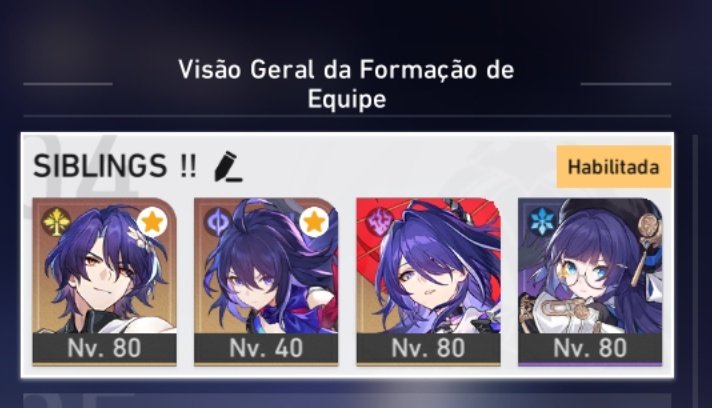Click the SIBLINGS !! team name
Screen dimensions: 712x408
[115, 166]
